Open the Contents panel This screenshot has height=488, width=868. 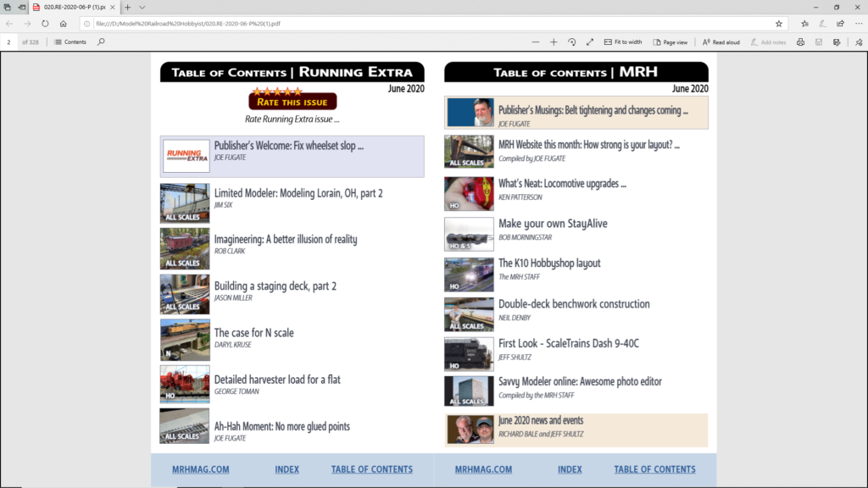coord(70,42)
